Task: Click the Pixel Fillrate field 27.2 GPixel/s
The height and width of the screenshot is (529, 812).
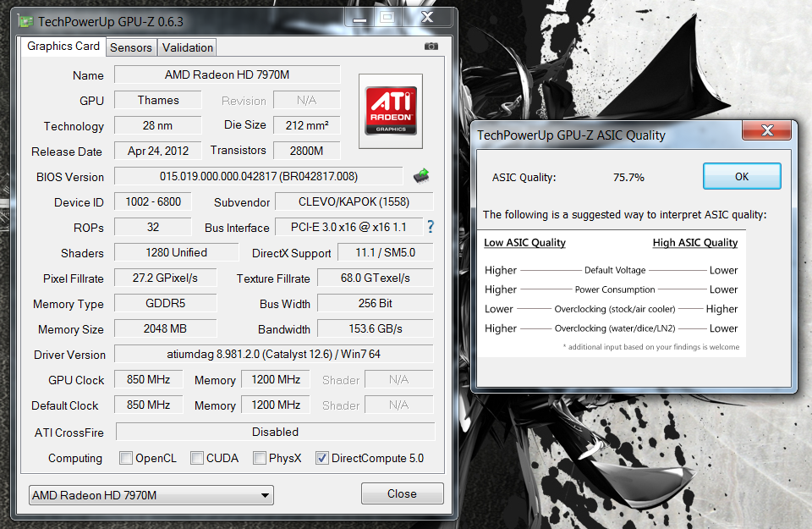Action: tap(165, 278)
